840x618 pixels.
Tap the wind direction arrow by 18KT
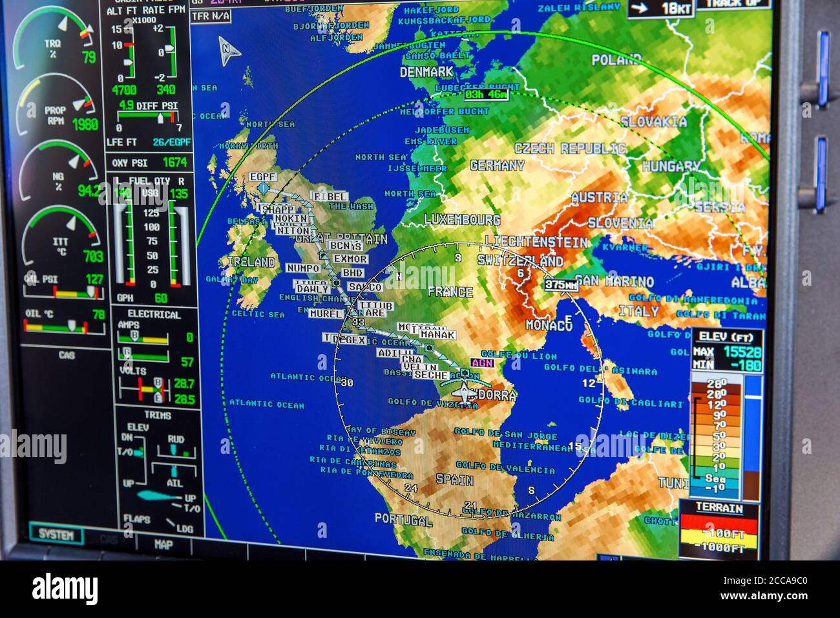(640, 8)
